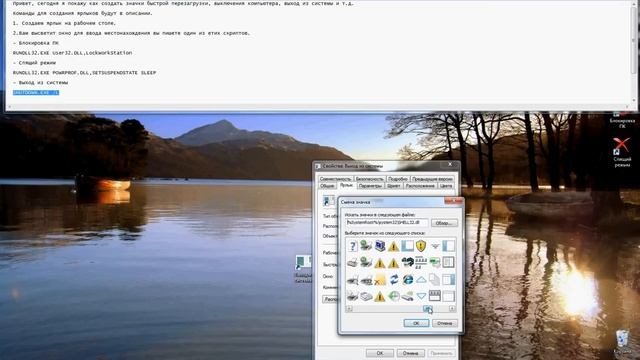Select the Спящий режим desktop shortcut

622,153
